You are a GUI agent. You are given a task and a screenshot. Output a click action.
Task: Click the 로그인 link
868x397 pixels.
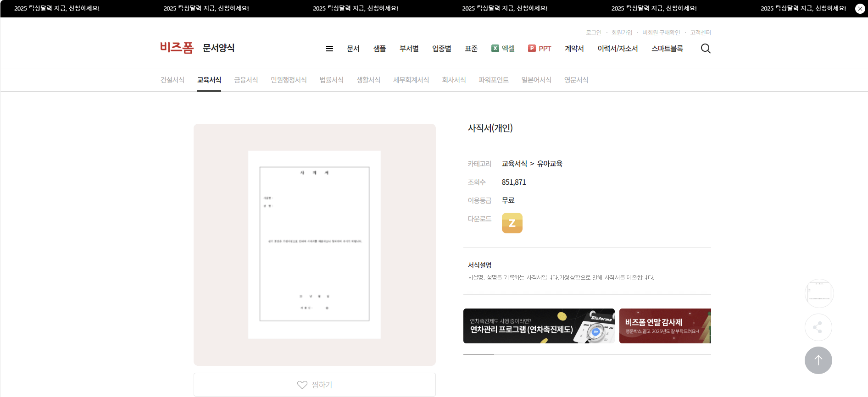pyautogui.click(x=593, y=33)
